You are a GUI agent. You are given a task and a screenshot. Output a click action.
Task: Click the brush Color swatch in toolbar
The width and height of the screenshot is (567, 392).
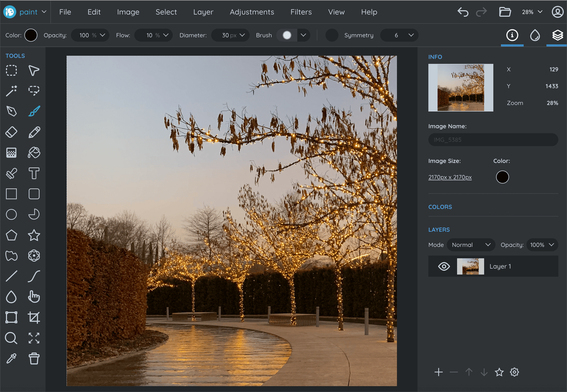tap(31, 35)
